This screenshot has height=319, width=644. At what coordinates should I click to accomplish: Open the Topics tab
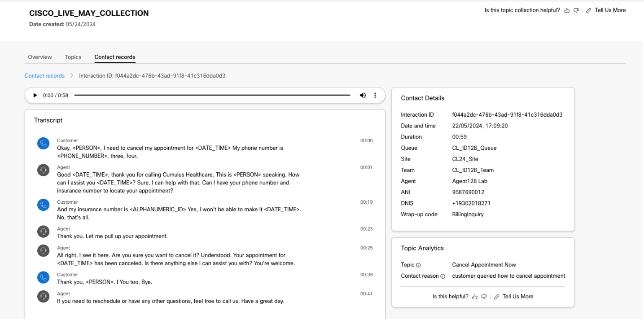(73, 57)
